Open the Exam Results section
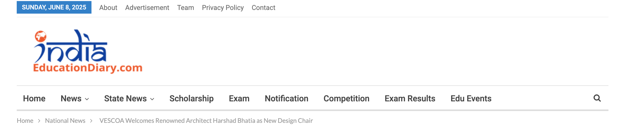Screen dimensions: 644x132 410,98
